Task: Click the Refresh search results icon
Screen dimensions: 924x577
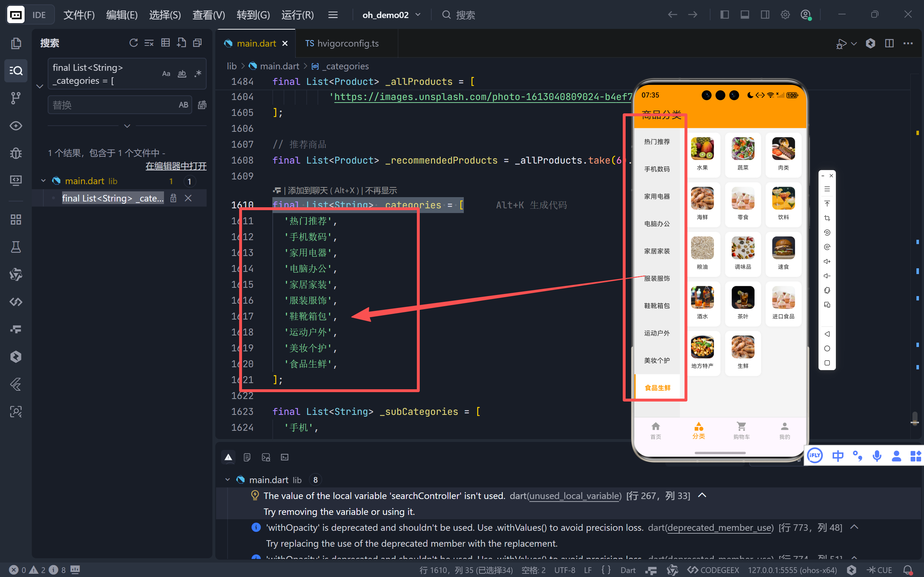Action: pos(133,43)
